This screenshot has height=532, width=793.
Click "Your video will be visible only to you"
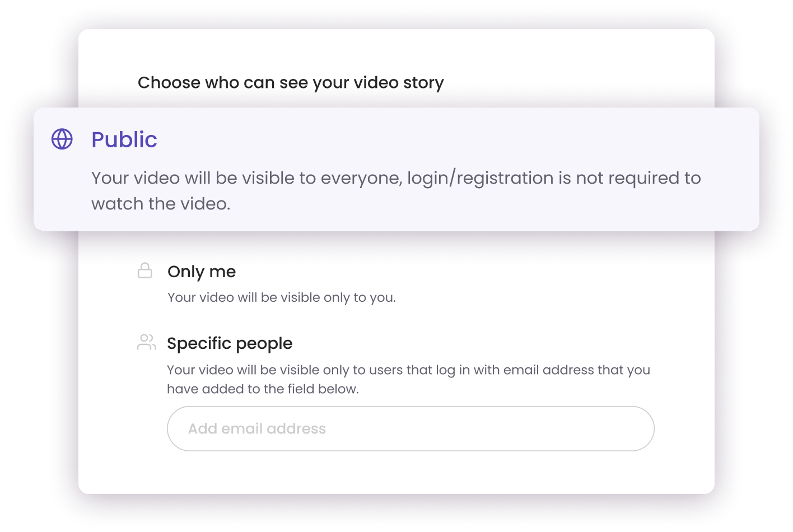click(x=281, y=297)
